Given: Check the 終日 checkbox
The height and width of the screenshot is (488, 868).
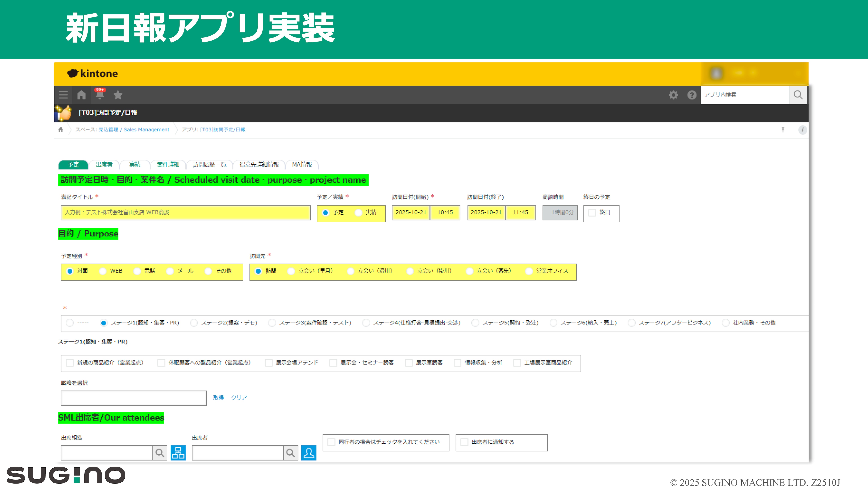Looking at the screenshot, I should [592, 213].
